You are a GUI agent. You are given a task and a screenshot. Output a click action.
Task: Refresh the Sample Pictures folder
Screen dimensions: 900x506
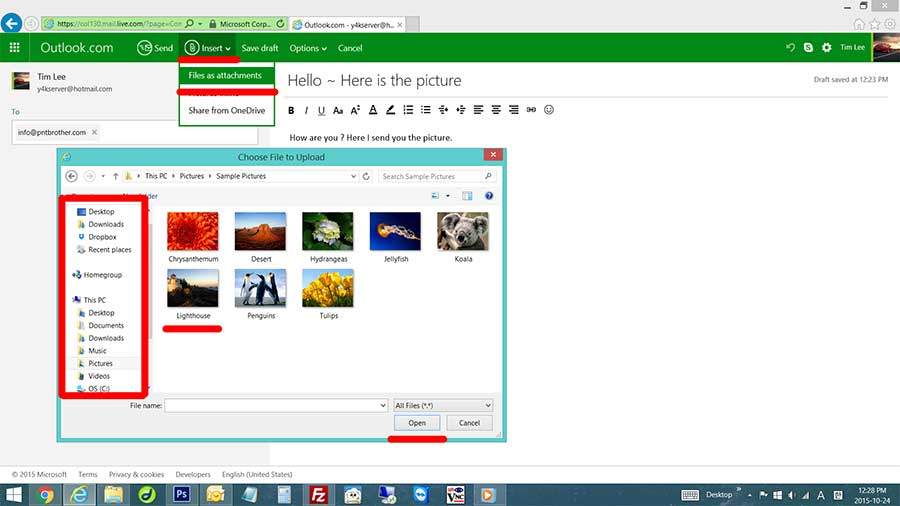(366, 176)
